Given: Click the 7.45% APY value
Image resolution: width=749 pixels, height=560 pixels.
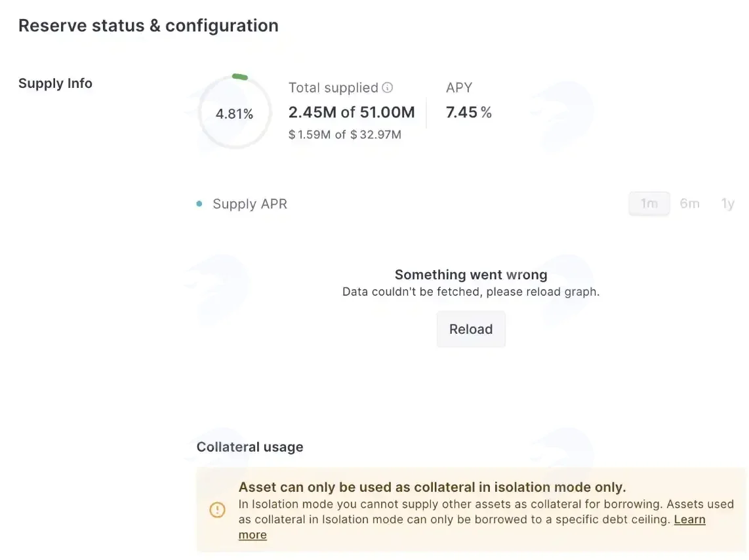Looking at the screenshot, I should point(468,112).
